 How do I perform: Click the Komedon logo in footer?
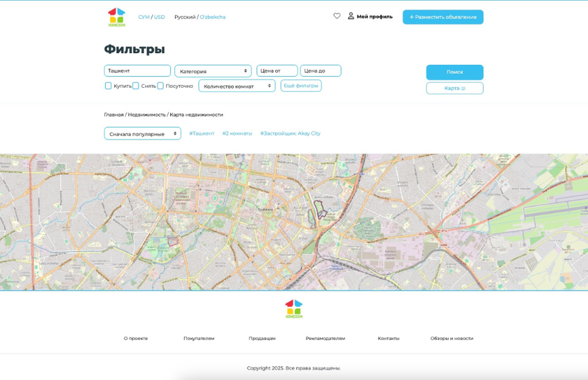pyautogui.click(x=293, y=309)
